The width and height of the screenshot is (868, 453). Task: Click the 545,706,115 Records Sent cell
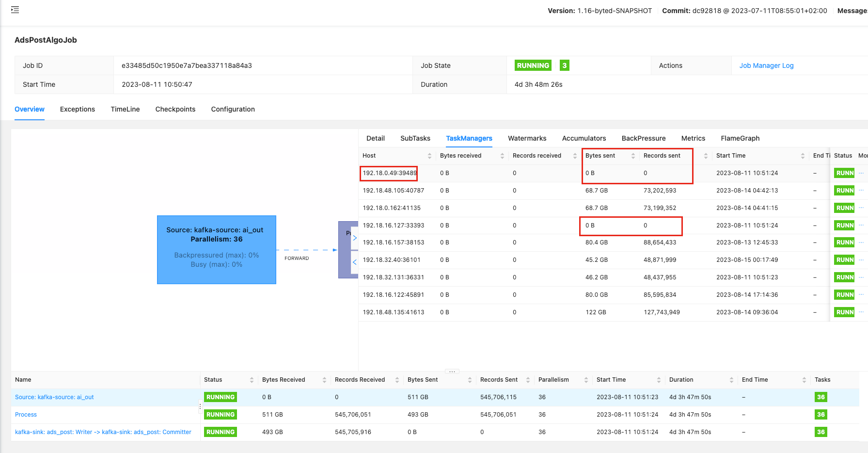pos(498,397)
